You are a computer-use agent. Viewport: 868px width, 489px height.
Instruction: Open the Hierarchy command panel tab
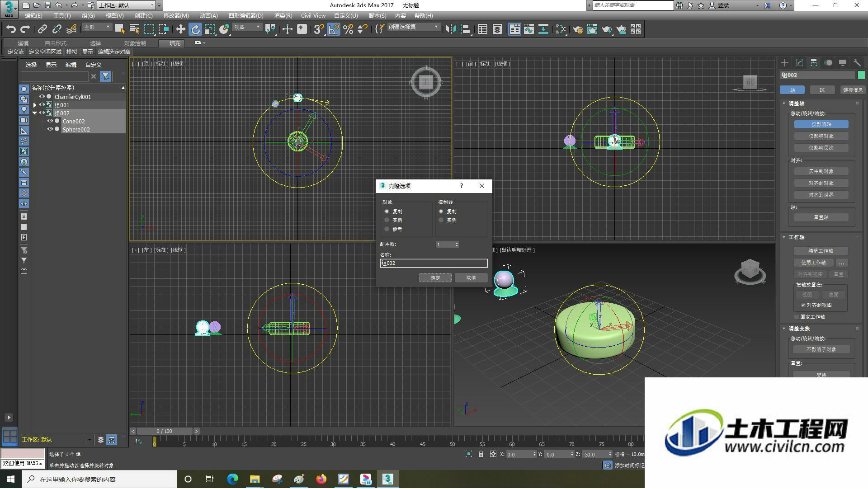(814, 63)
